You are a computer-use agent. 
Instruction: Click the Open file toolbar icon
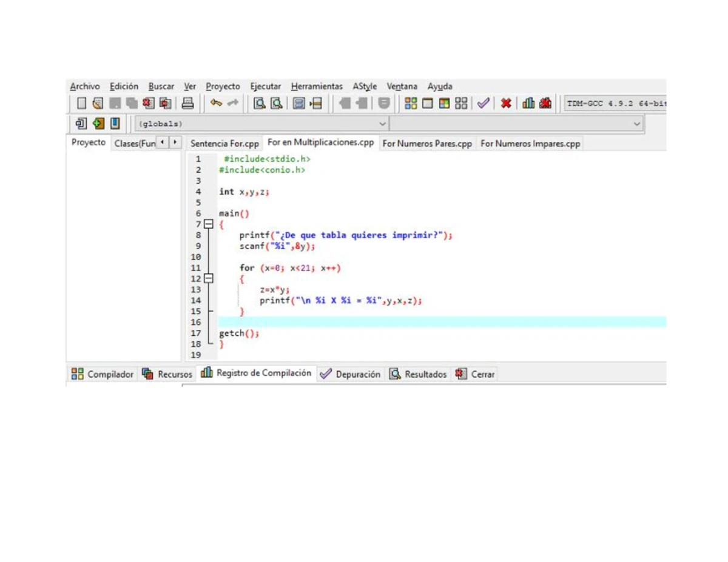pos(98,104)
